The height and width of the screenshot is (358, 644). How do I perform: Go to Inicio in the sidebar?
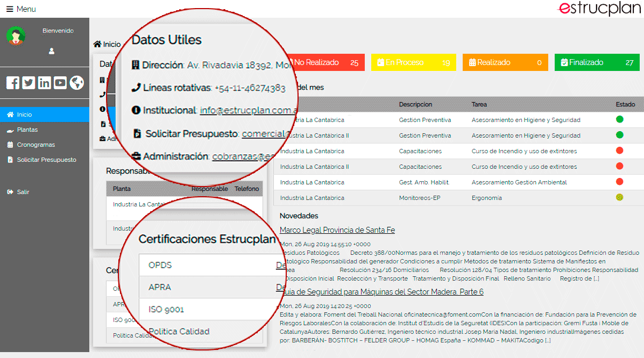coord(45,114)
